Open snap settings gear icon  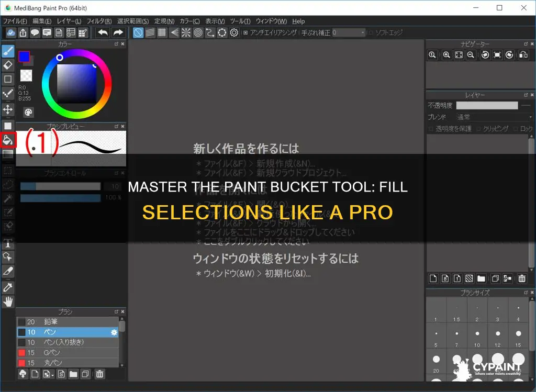234,33
